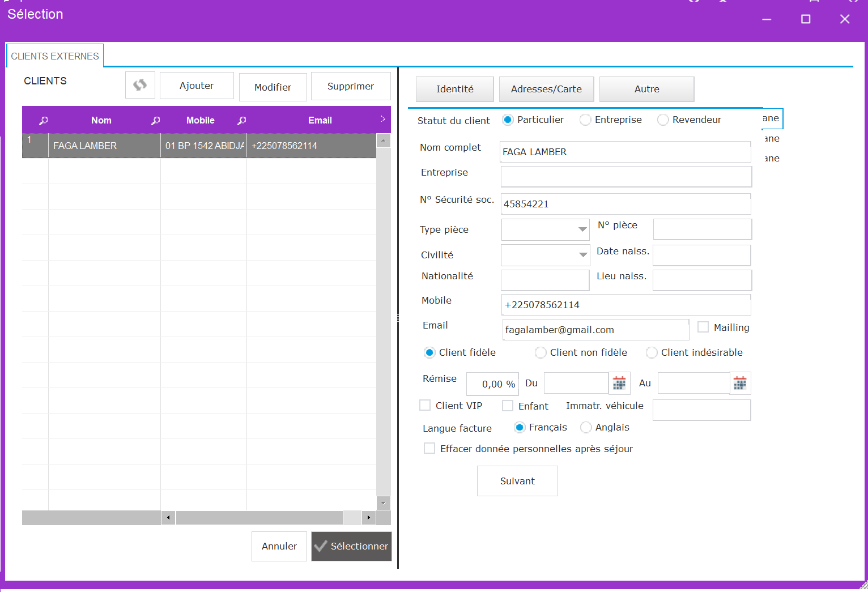
Task: Click into the Nationalité input field
Action: tap(545, 280)
